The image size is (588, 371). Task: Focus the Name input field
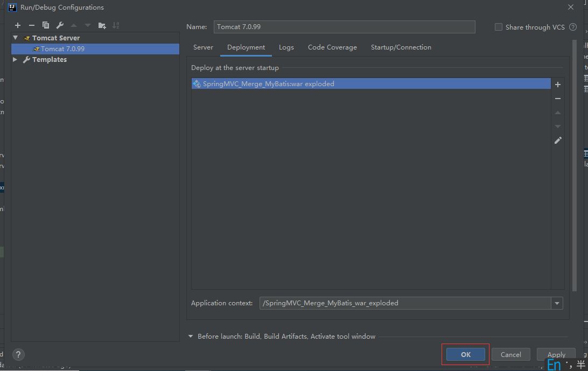tap(344, 27)
